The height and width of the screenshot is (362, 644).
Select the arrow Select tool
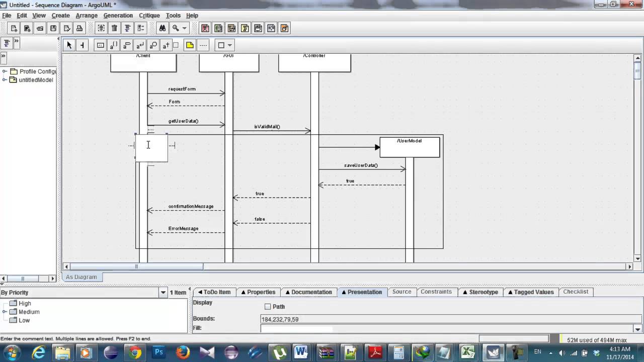(69, 45)
